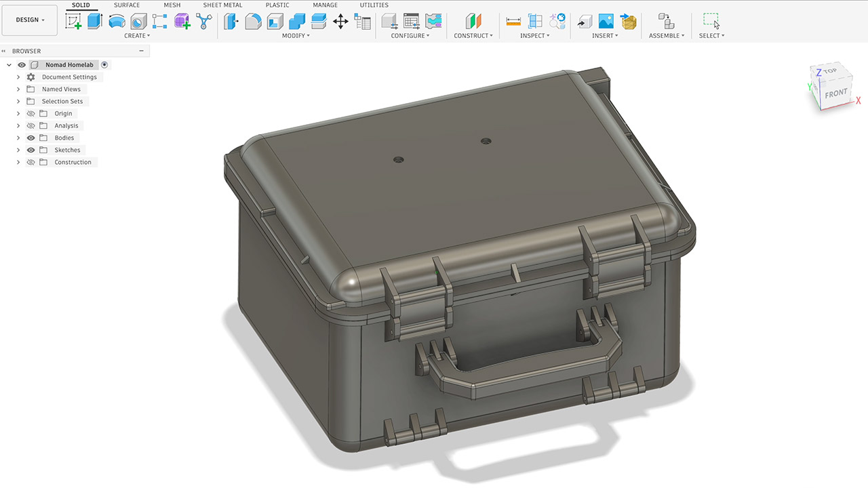Open Rectangular Pattern tool
Viewport: 868px width, 488px height.
(x=160, y=21)
